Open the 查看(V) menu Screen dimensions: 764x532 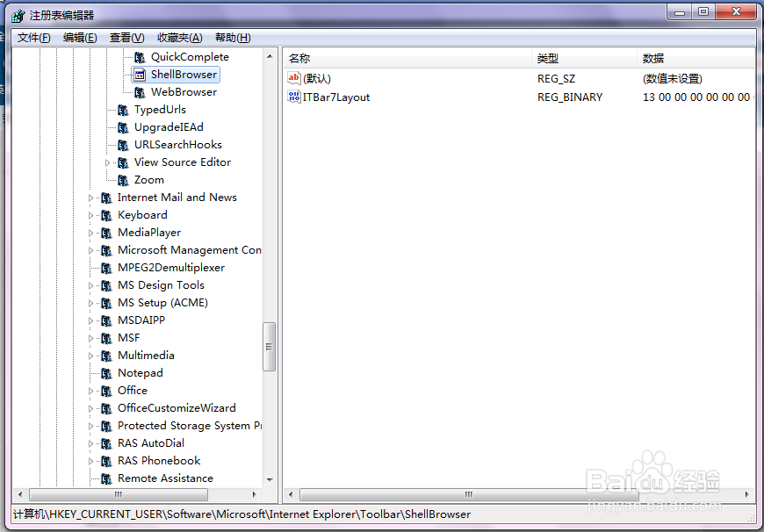(126, 38)
